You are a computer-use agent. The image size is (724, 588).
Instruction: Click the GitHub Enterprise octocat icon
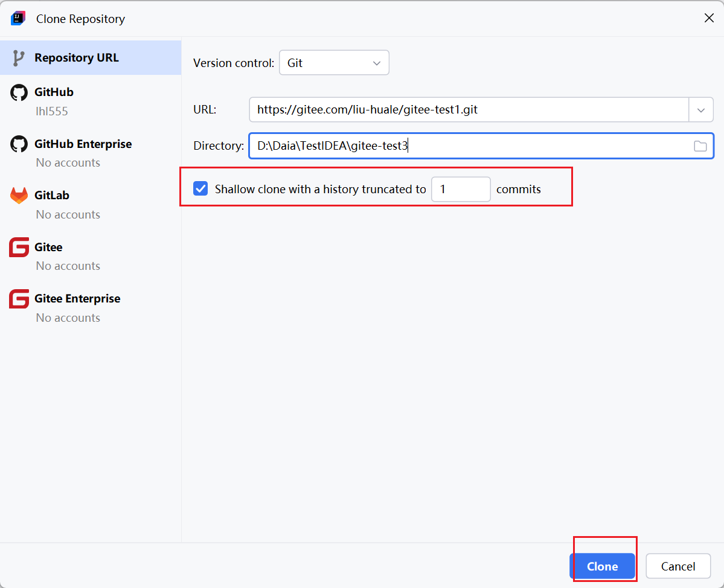(x=19, y=144)
